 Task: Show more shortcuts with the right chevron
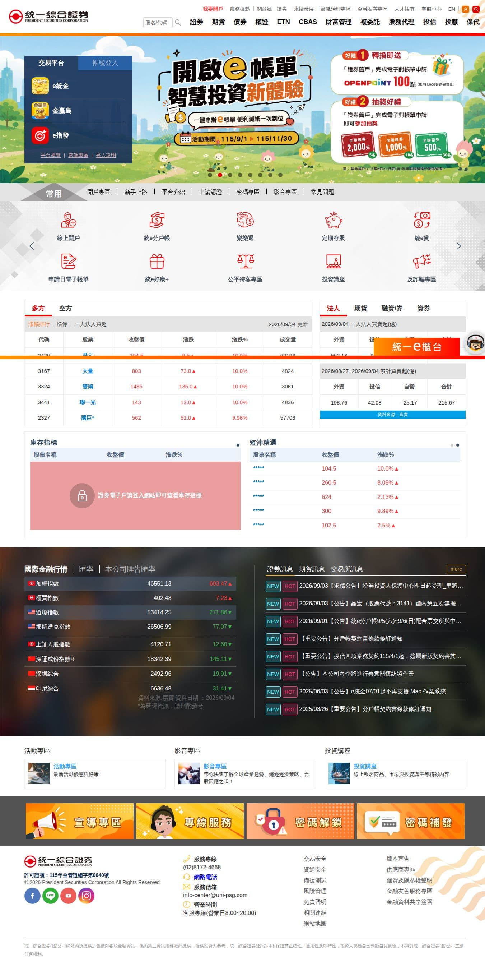pyautogui.click(x=458, y=246)
